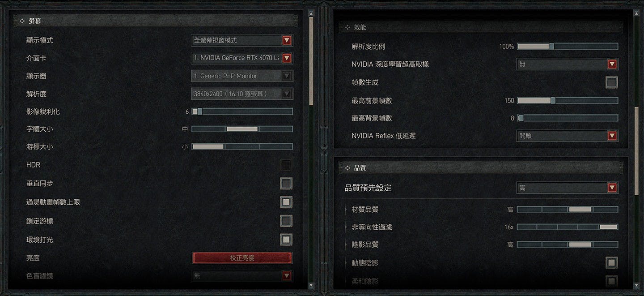Click the 校正亮度 button

(242, 258)
